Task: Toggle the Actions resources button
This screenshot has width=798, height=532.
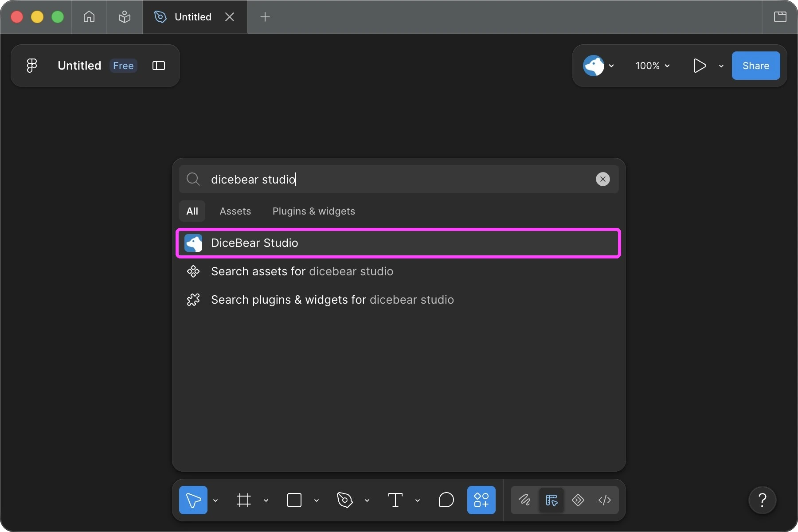Action: (x=481, y=500)
